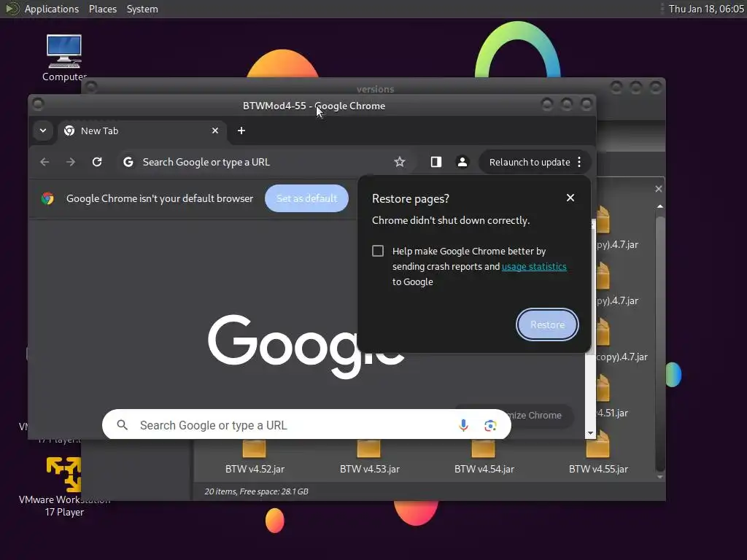The width and height of the screenshot is (747, 560).
Task: Select BTW v4.54.jar in versions window
Action: pos(484,457)
